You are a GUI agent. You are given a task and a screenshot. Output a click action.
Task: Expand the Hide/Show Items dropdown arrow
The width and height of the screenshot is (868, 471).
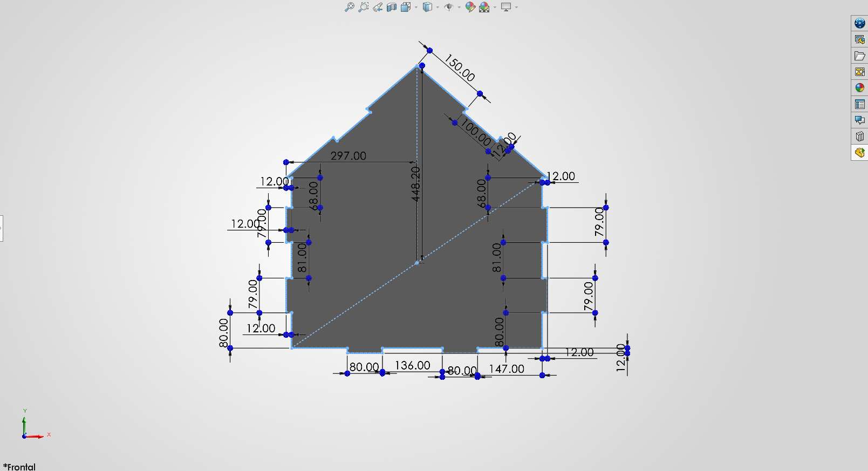(459, 8)
